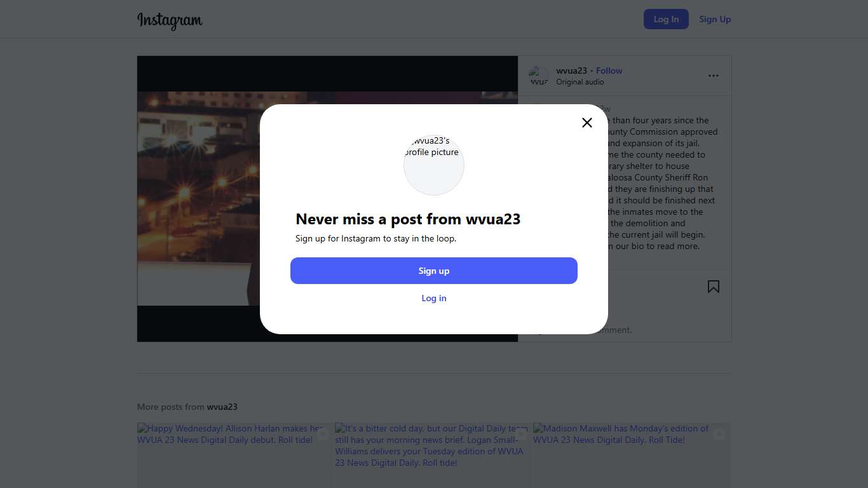Open the Sign Up link in the header
This screenshot has width=868, height=488.
click(x=715, y=19)
